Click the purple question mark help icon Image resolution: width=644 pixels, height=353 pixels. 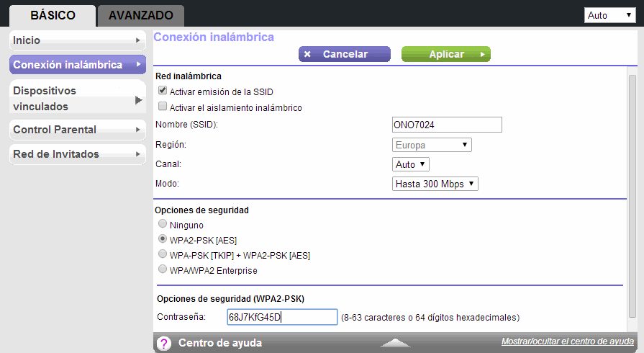pyautogui.click(x=164, y=343)
